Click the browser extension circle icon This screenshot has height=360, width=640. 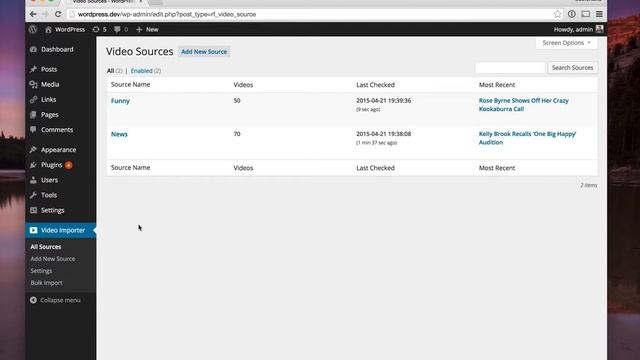click(572, 14)
